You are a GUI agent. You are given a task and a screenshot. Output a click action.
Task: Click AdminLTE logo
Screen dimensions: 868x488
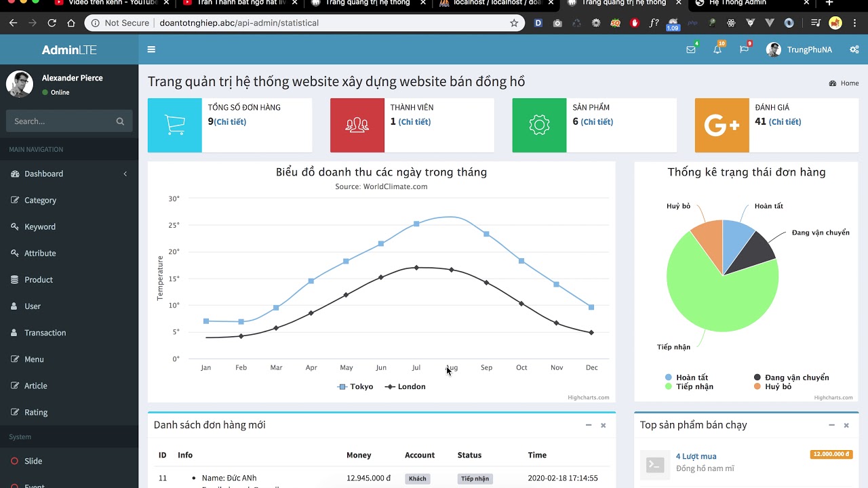point(69,49)
